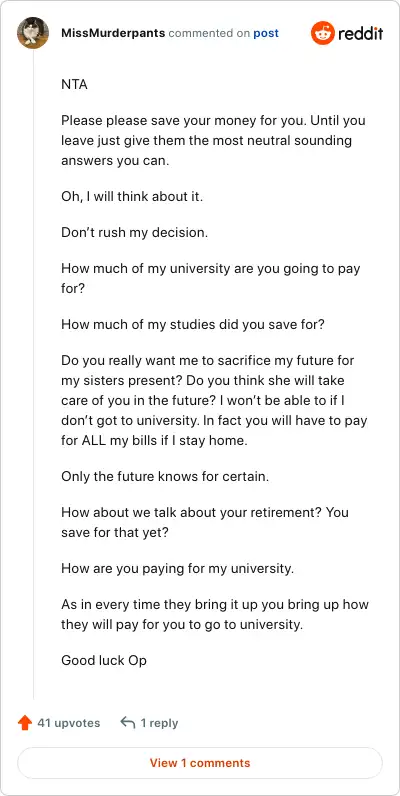Screen dimensions: 400x796
Task: Click the reddit wordmark text
Action: [x=360, y=34]
